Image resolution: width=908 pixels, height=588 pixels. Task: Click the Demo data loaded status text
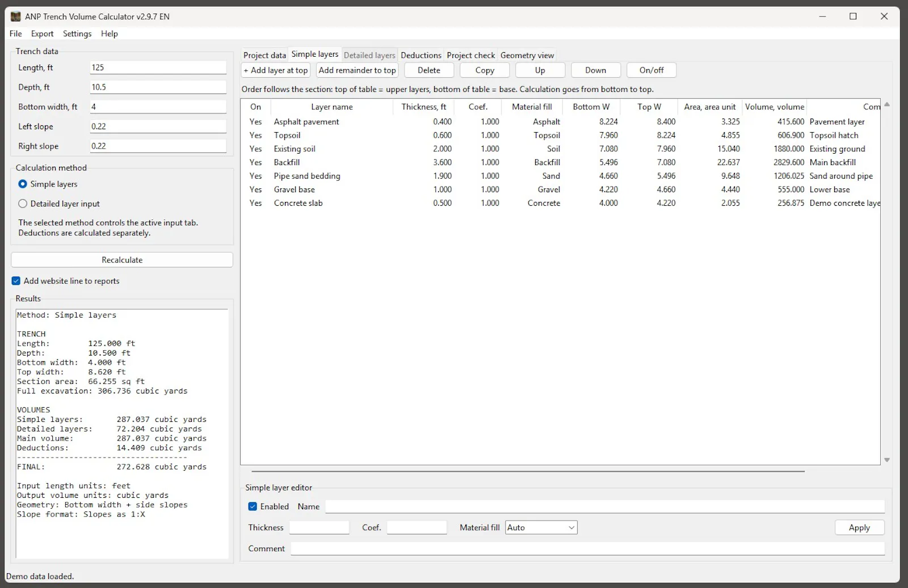(40, 577)
